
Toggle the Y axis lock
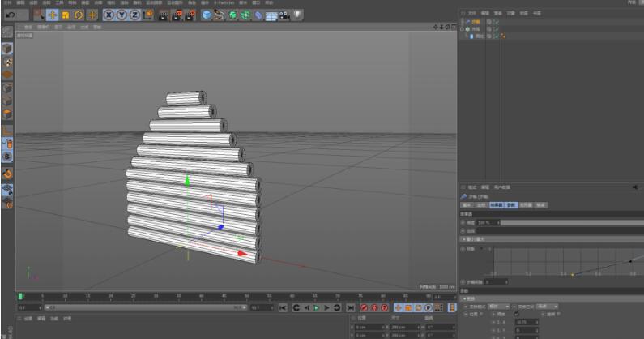[x=122, y=15]
